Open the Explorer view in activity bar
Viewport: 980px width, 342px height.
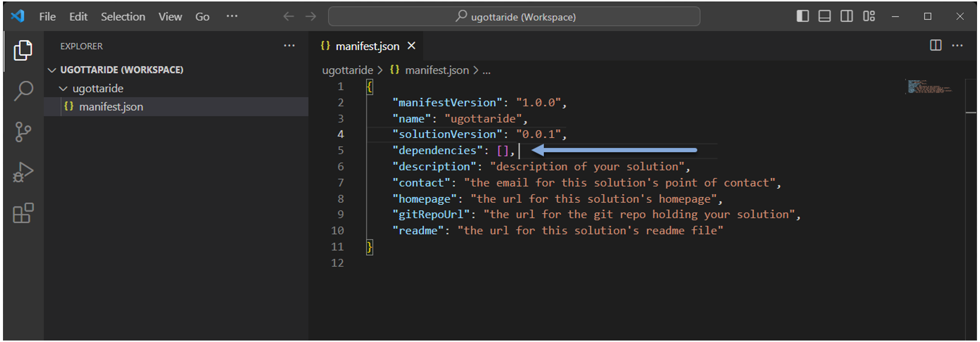pyautogui.click(x=23, y=50)
